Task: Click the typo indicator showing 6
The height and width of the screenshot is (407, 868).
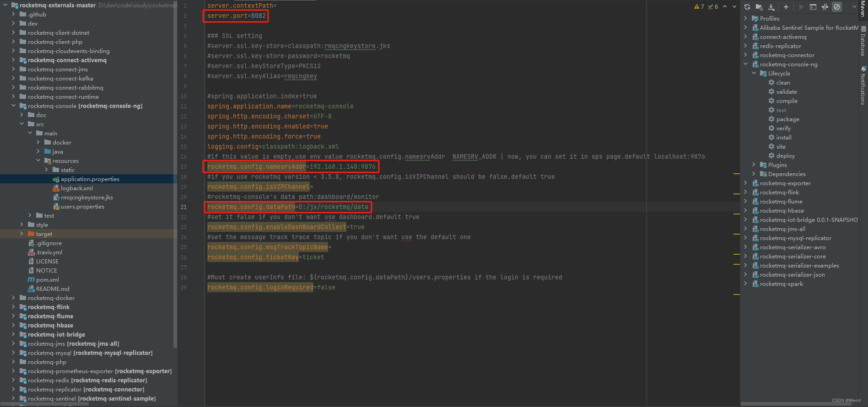Action: point(713,7)
